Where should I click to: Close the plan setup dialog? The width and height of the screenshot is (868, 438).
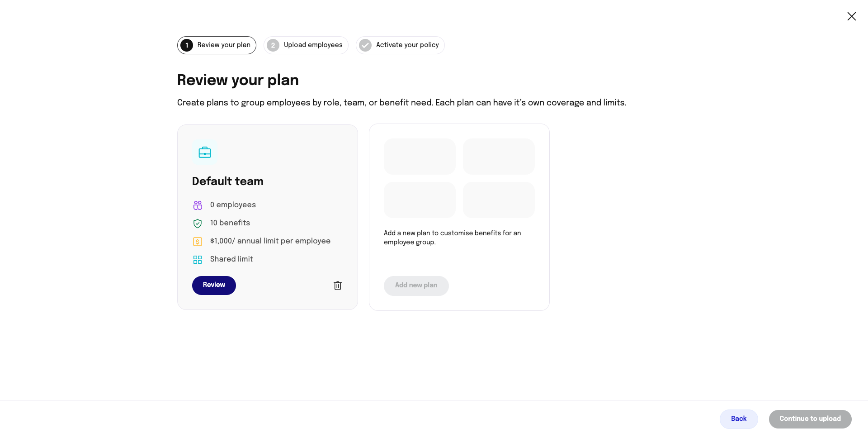(x=851, y=16)
